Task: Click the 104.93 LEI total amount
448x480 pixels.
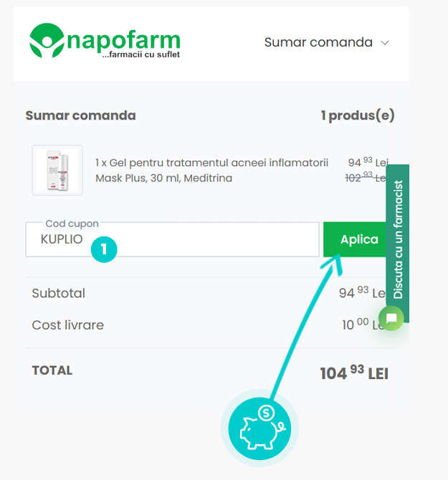Action: (x=353, y=373)
